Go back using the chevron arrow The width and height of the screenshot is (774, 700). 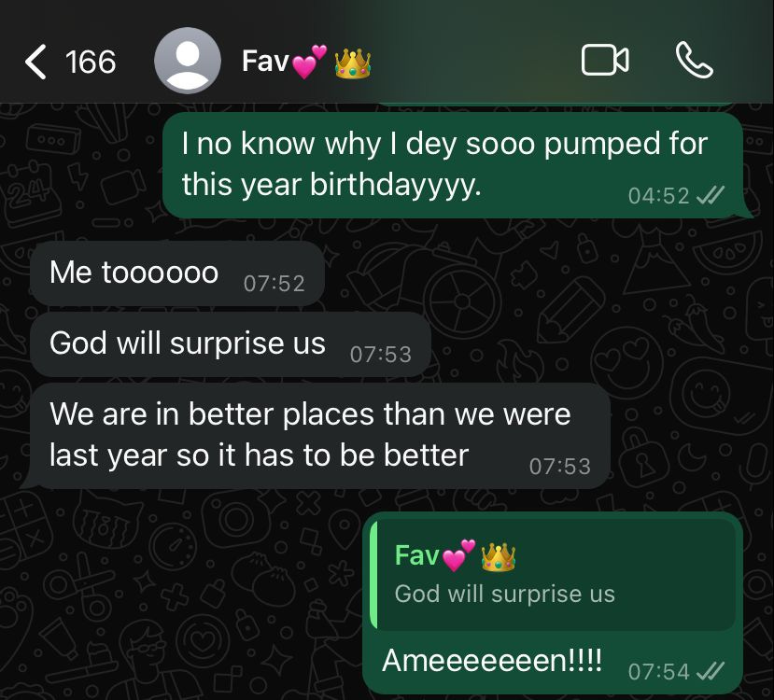click(x=35, y=62)
